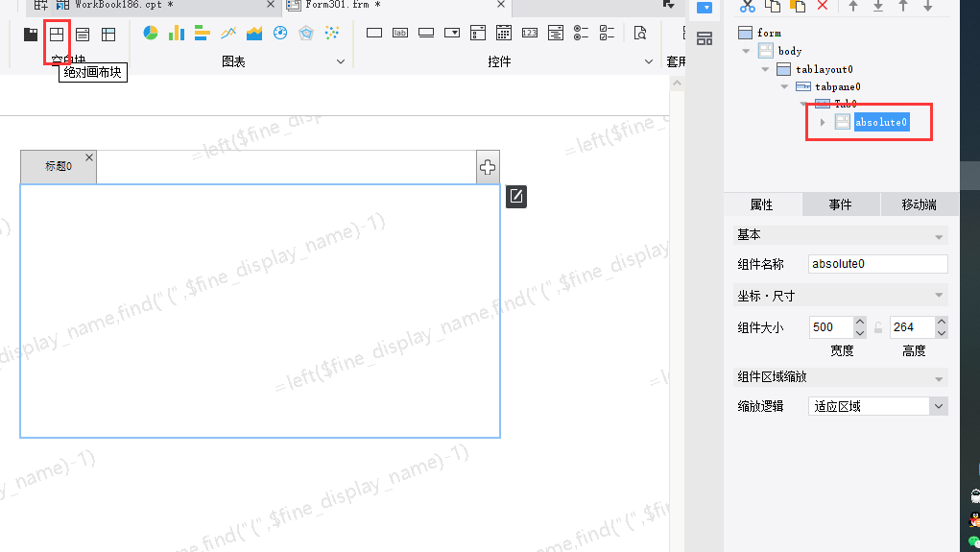Delete component with red X icon
This screenshot has height=552, width=980.
tap(823, 6)
